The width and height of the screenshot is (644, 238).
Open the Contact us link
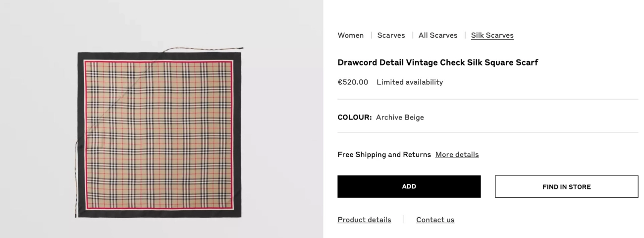[435, 220]
